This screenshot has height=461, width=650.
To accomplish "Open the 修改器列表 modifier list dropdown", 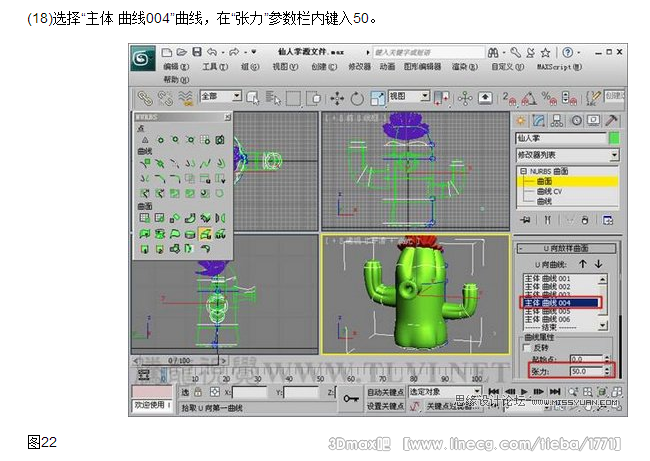I will point(568,155).
